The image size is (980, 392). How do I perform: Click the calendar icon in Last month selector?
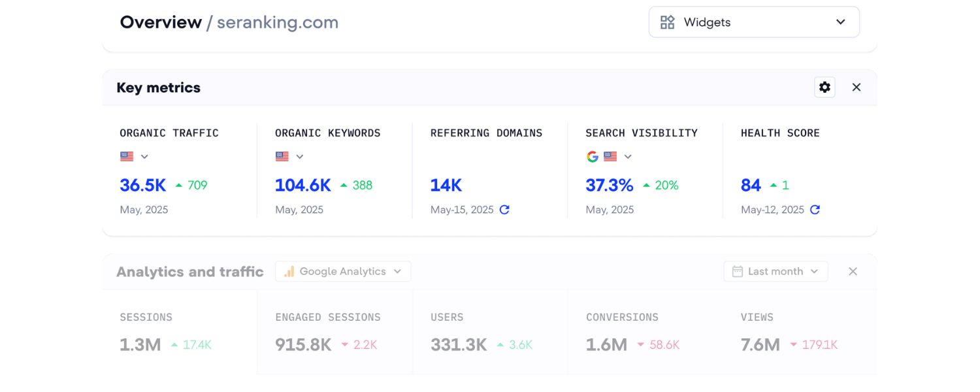coord(736,271)
